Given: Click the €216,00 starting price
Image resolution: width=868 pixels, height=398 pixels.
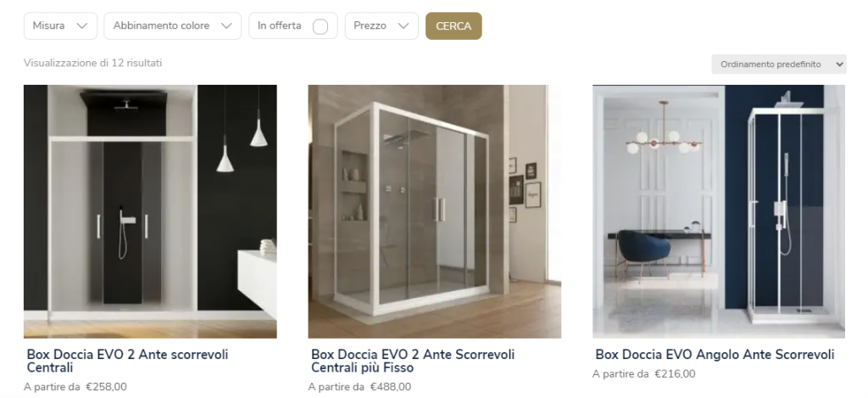Looking at the screenshot, I should pos(675,374).
